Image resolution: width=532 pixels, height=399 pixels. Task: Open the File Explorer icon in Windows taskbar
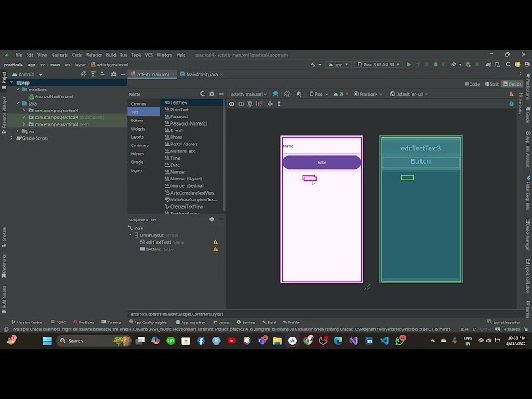tap(277, 341)
